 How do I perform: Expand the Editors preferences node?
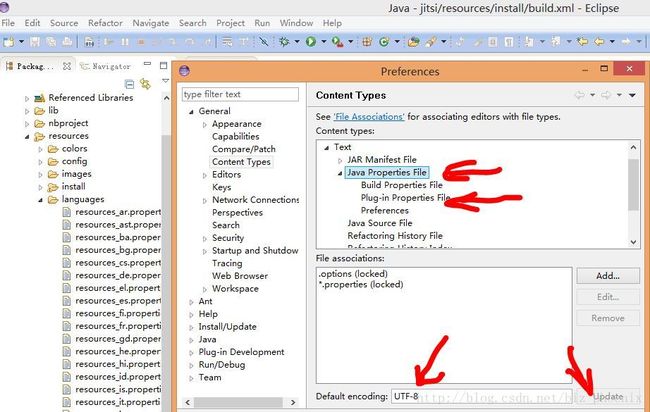click(204, 175)
